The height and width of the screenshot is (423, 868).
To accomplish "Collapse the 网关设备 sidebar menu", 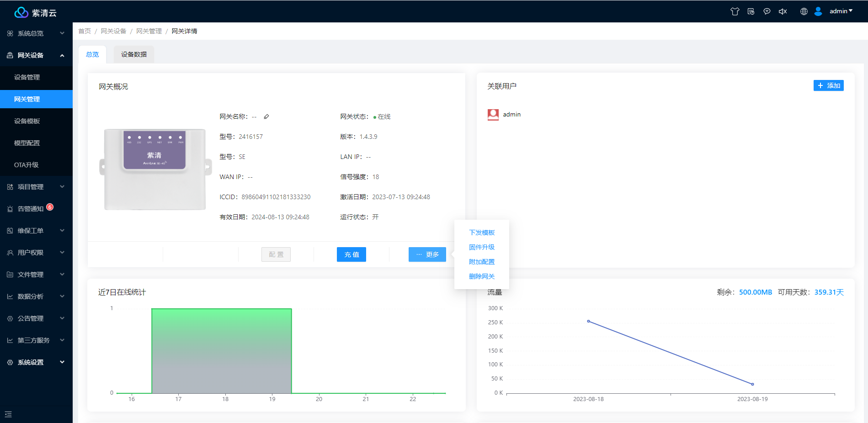I will coord(36,55).
